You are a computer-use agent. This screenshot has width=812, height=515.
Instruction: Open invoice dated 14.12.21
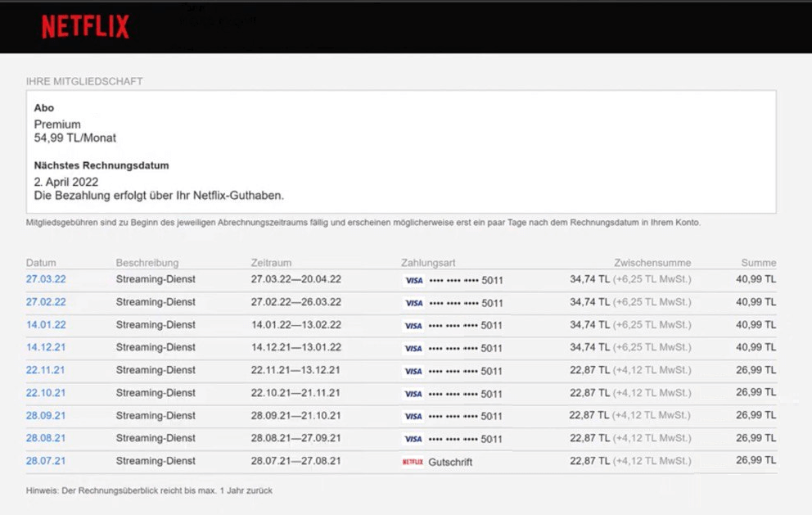coord(46,347)
